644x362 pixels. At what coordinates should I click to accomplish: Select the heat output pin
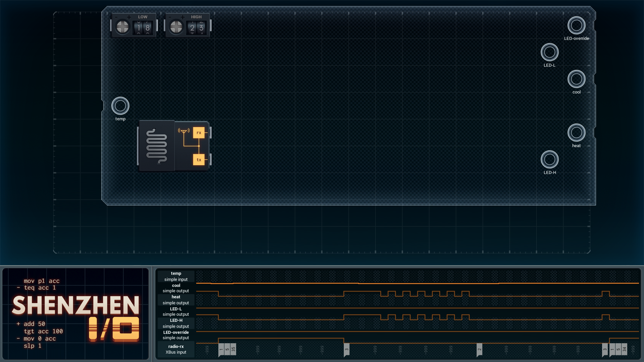576,133
